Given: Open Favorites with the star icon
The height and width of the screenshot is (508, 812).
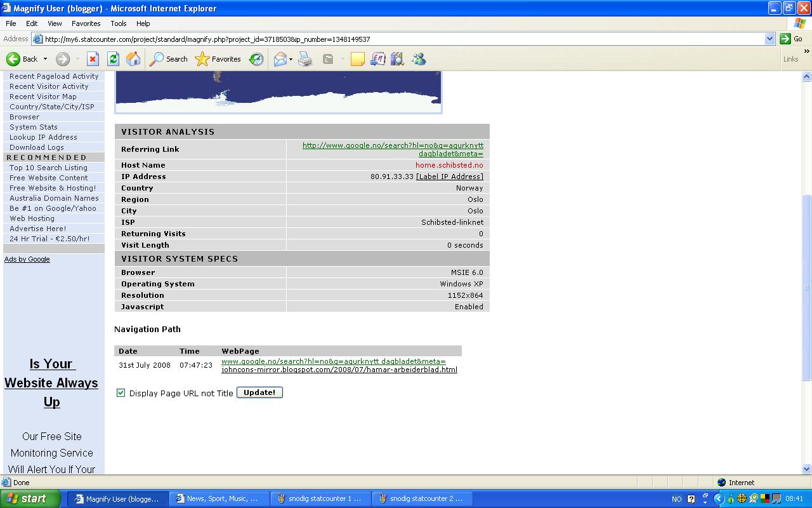Looking at the screenshot, I should pyautogui.click(x=218, y=59).
